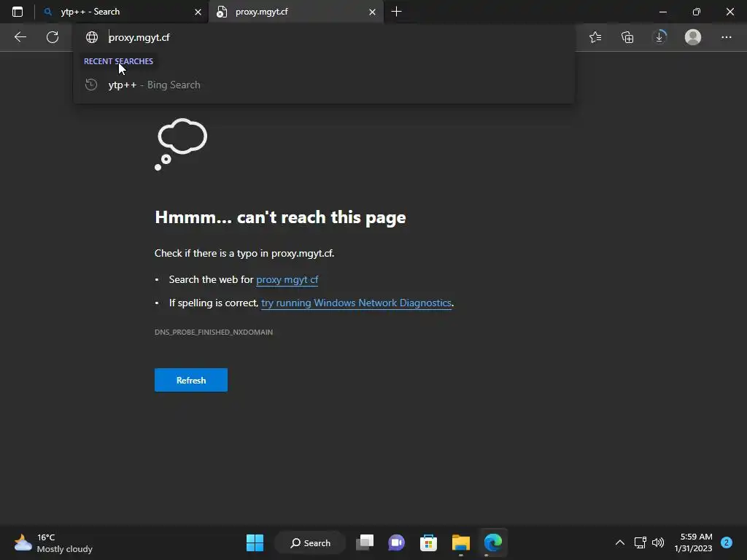The width and height of the screenshot is (747, 560).
Task: Restore down the Edge window
Action: pyautogui.click(x=697, y=12)
